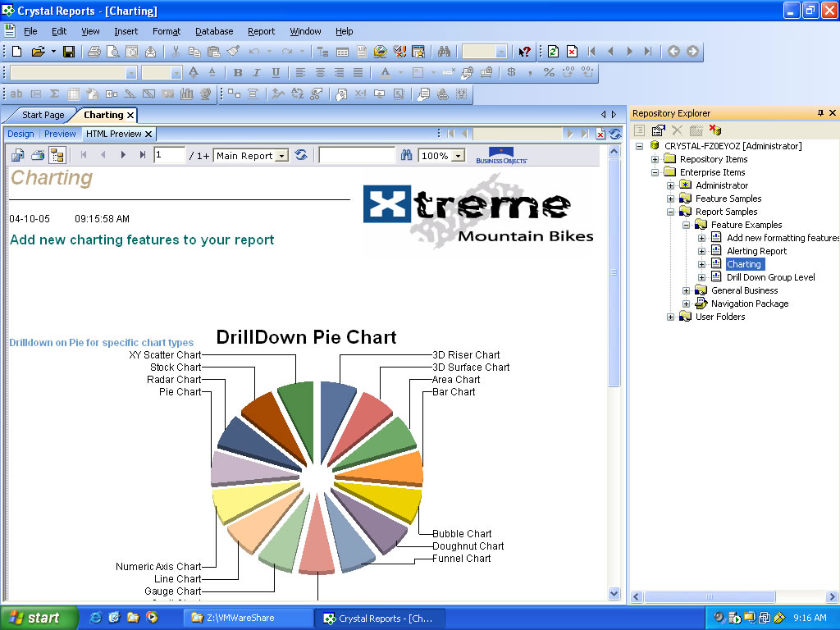
Task: Click the Format Painter brush icon
Action: pyautogui.click(x=233, y=52)
